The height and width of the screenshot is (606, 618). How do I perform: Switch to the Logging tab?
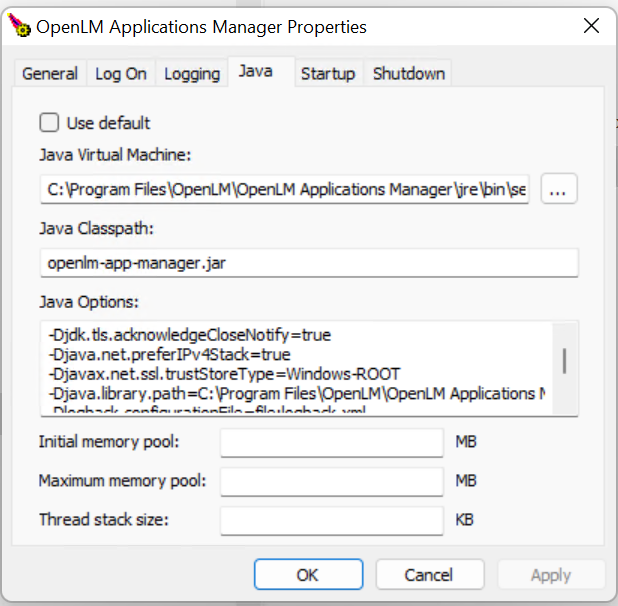192,73
